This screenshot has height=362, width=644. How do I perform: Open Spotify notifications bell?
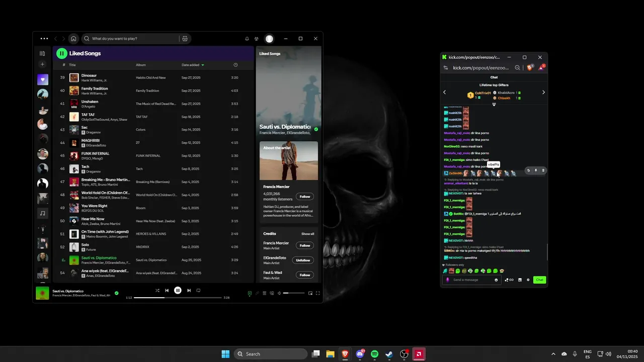point(247,39)
